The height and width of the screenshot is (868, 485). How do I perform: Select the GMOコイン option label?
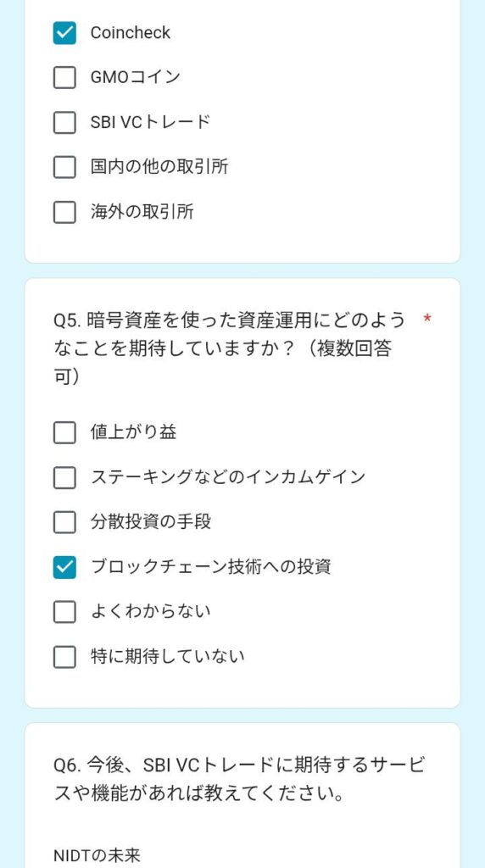click(x=136, y=77)
